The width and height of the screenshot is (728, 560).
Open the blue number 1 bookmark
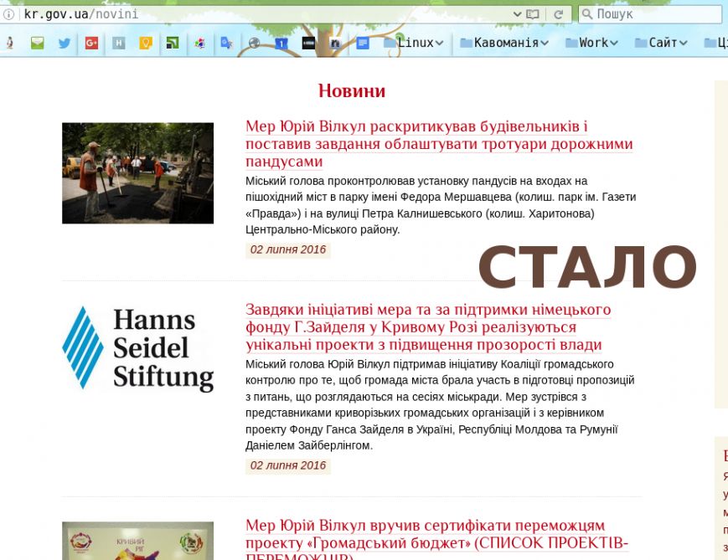(x=281, y=44)
